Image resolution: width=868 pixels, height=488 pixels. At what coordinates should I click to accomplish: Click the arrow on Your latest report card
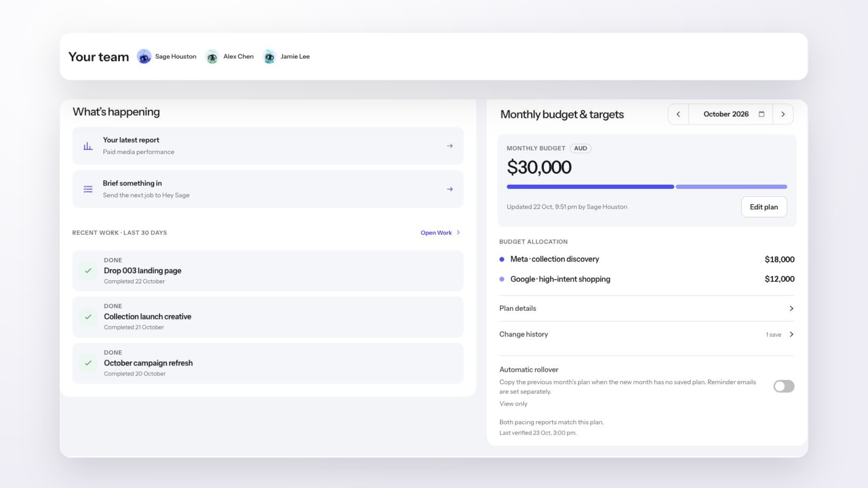pos(450,146)
